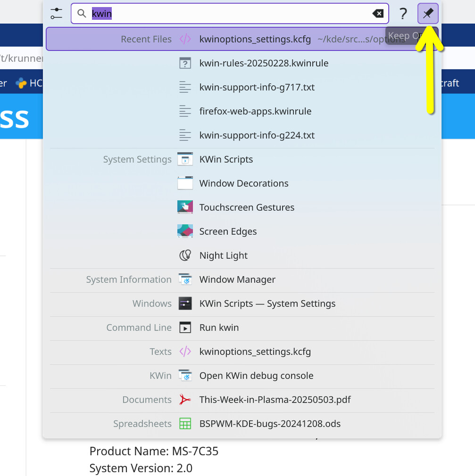
Task: Click the code icon on the Texts row
Action: (x=185, y=352)
